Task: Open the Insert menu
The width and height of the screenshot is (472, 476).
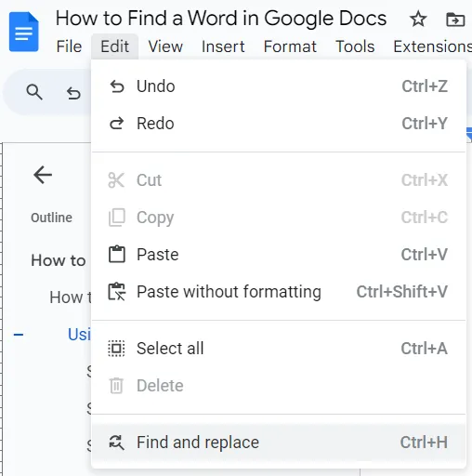Action: coord(223,46)
